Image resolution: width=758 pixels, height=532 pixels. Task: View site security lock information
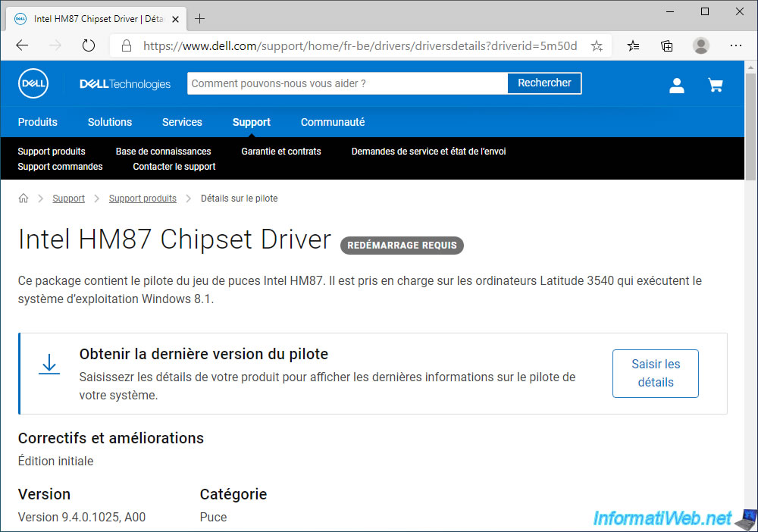click(x=127, y=46)
